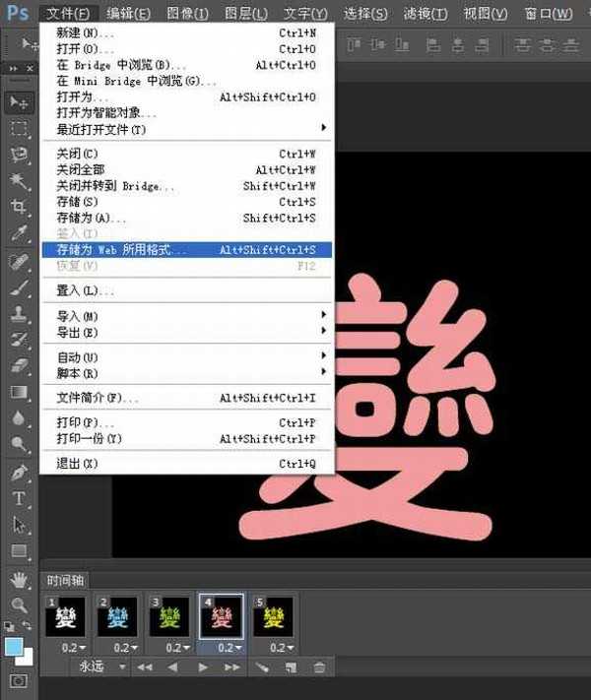Play the frame animation

click(204, 668)
